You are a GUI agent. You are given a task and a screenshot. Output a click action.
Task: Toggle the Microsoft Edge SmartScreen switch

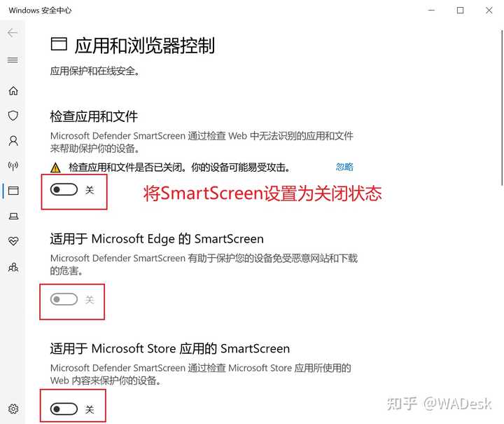(x=64, y=299)
